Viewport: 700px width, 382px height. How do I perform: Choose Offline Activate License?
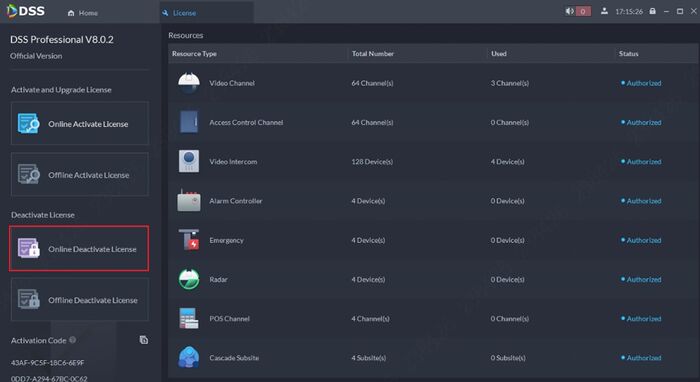80,174
